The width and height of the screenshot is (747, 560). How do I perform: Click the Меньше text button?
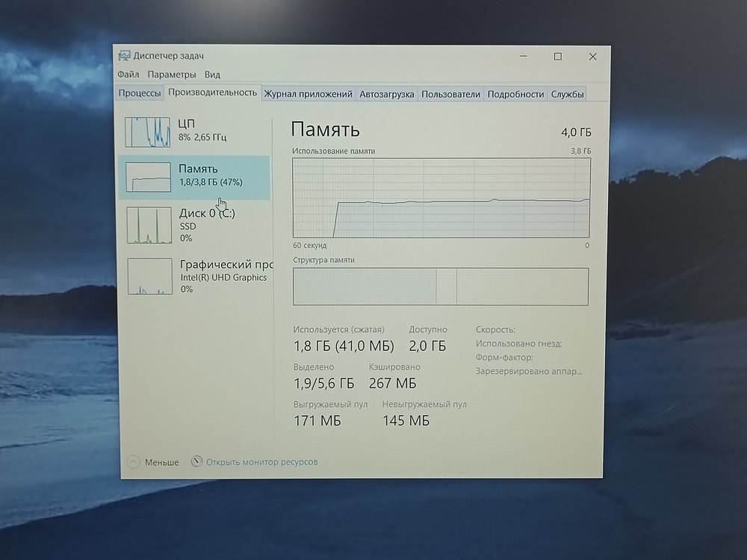(x=161, y=462)
